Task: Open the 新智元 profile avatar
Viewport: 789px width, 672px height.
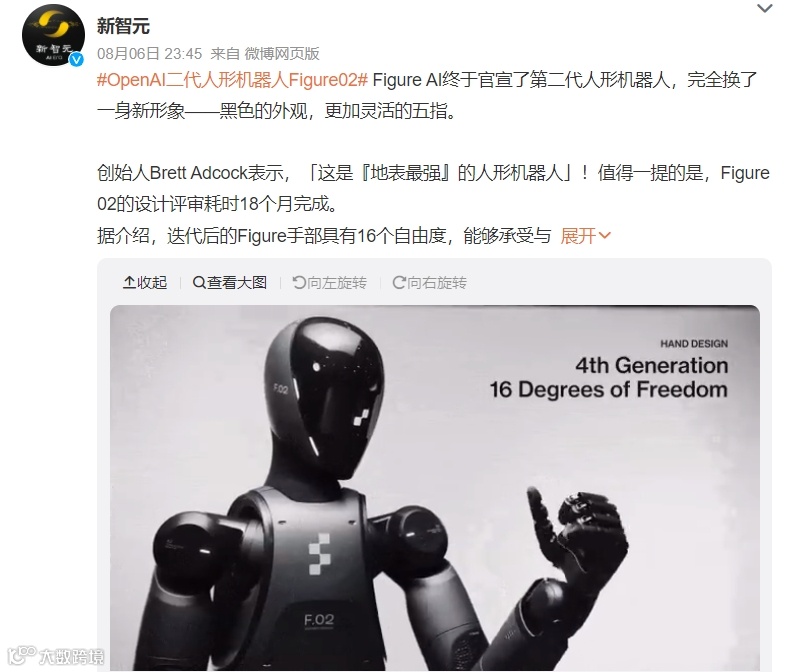Action: coord(53,35)
